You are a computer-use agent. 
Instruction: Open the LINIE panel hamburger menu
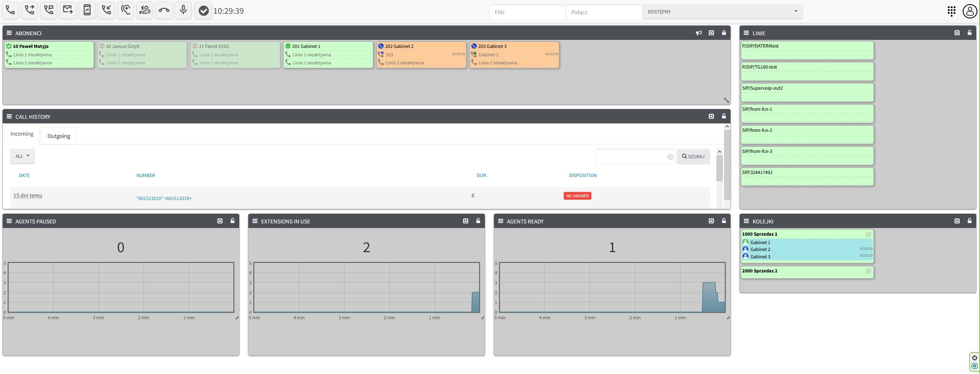point(746,33)
